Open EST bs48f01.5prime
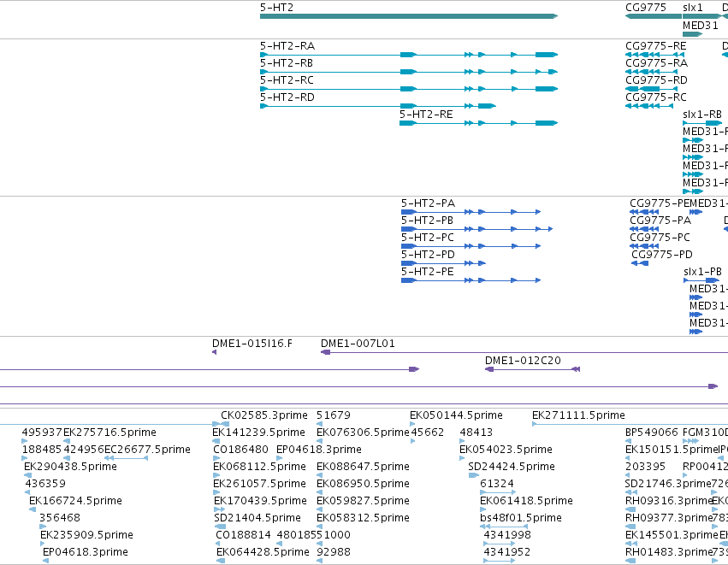728x565 pixels. [521, 519]
